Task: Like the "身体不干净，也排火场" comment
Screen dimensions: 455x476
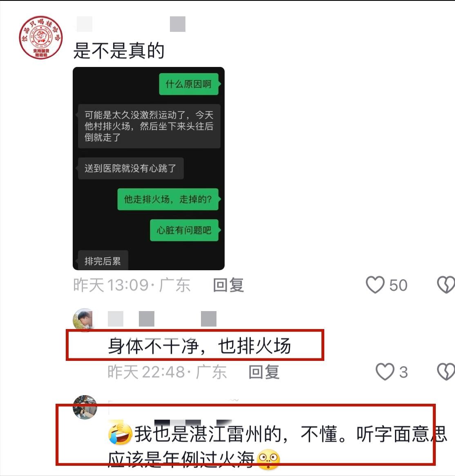Action: tap(385, 371)
